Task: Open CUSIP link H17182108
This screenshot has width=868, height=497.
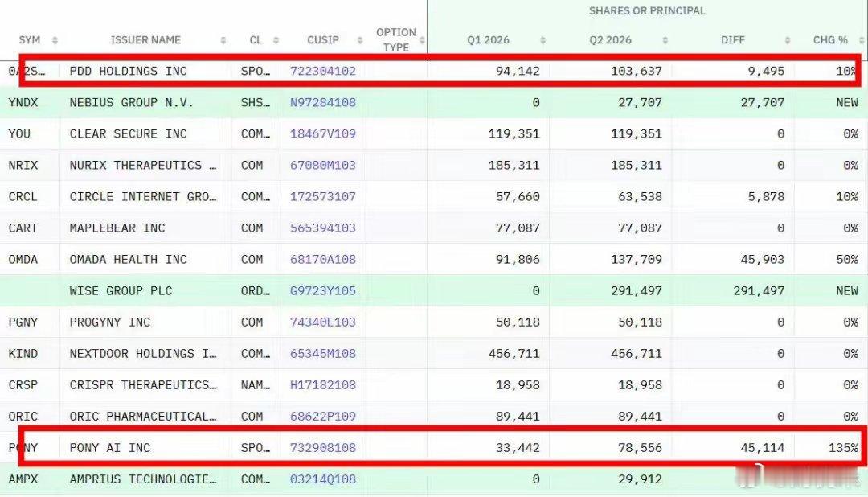Action: (323, 385)
